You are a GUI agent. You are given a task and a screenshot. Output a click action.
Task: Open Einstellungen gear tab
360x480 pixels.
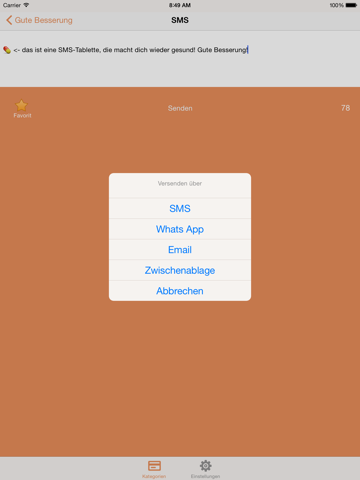click(205, 469)
